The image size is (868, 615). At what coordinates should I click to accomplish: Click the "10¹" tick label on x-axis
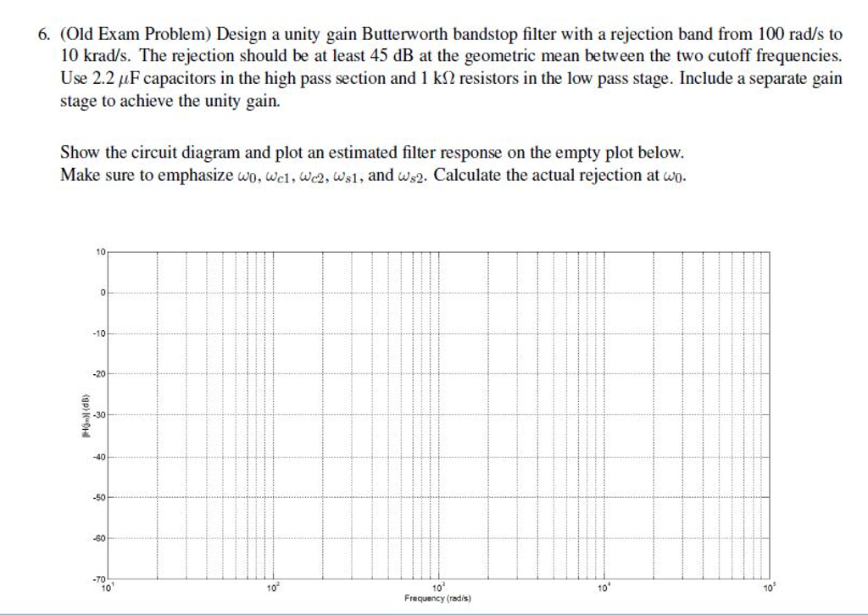108,585
